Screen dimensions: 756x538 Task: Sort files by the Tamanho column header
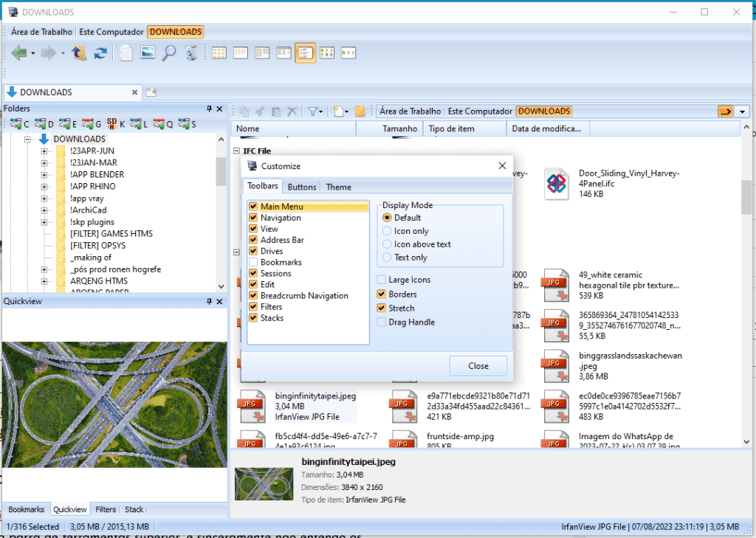399,129
